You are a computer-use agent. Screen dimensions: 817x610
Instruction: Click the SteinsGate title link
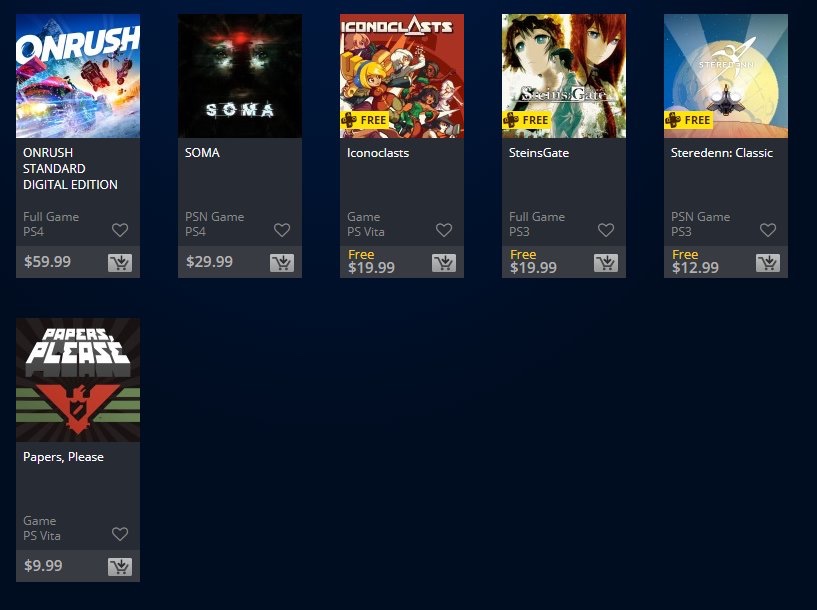tap(539, 153)
